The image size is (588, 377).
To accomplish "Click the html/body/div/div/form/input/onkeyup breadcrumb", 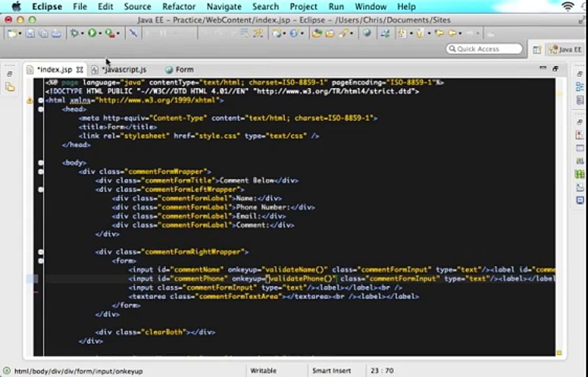I will point(78,371).
